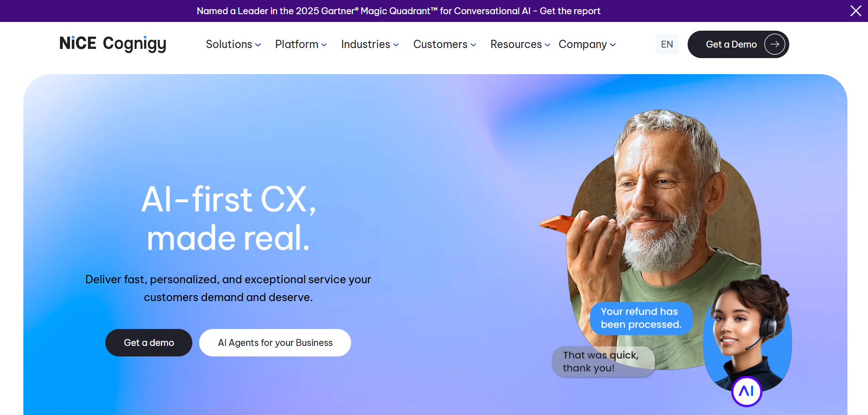This screenshot has width=868, height=415.
Task: Open the Resources menu
Action: 520,44
